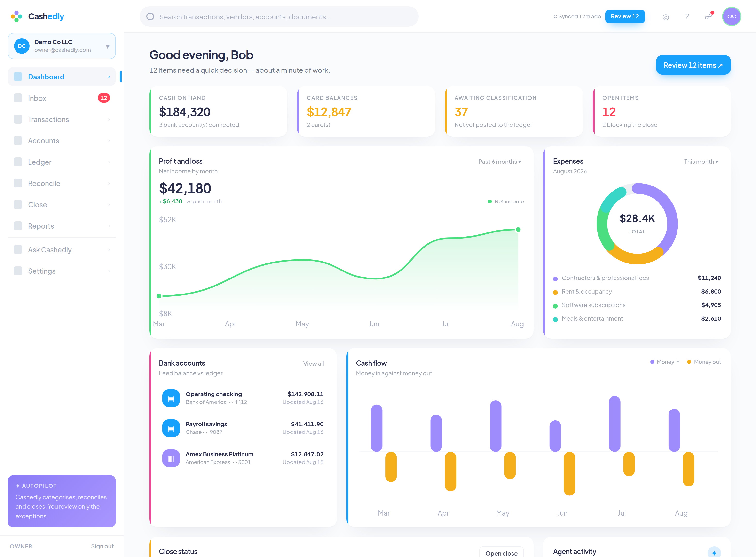The width and height of the screenshot is (756, 557).
Task: Click the Dashboard sidebar icon
Action: [18, 77]
